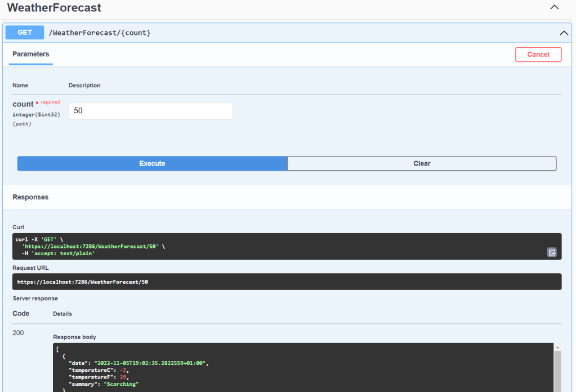Click the Response body scrollbar thumb

point(557,372)
